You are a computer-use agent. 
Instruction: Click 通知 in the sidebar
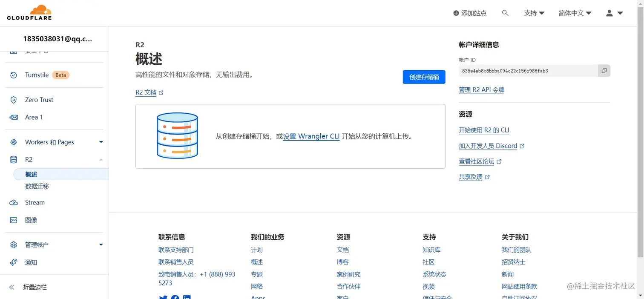[31, 262]
